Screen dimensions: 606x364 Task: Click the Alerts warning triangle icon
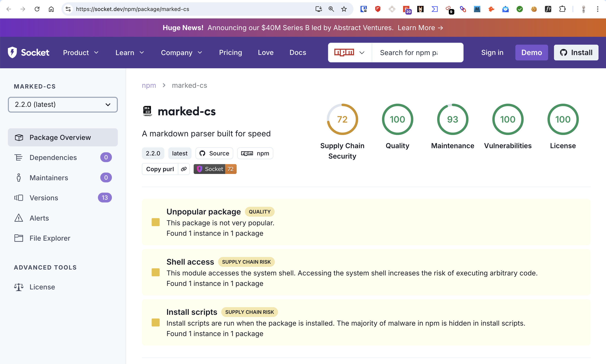coord(19,218)
